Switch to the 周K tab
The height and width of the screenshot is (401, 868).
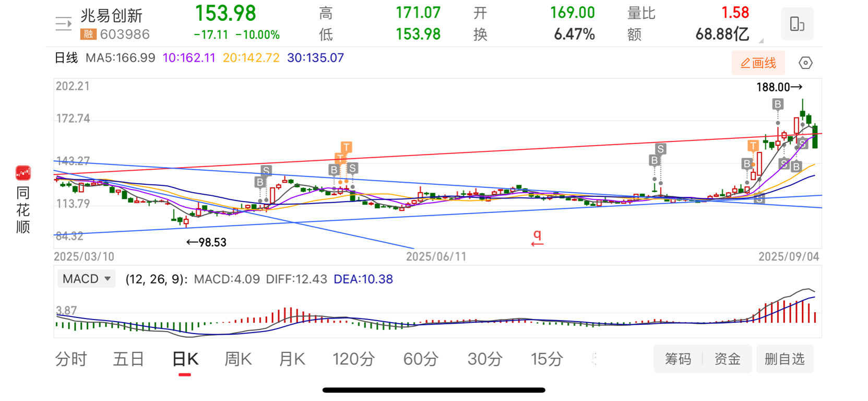(238, 359)
